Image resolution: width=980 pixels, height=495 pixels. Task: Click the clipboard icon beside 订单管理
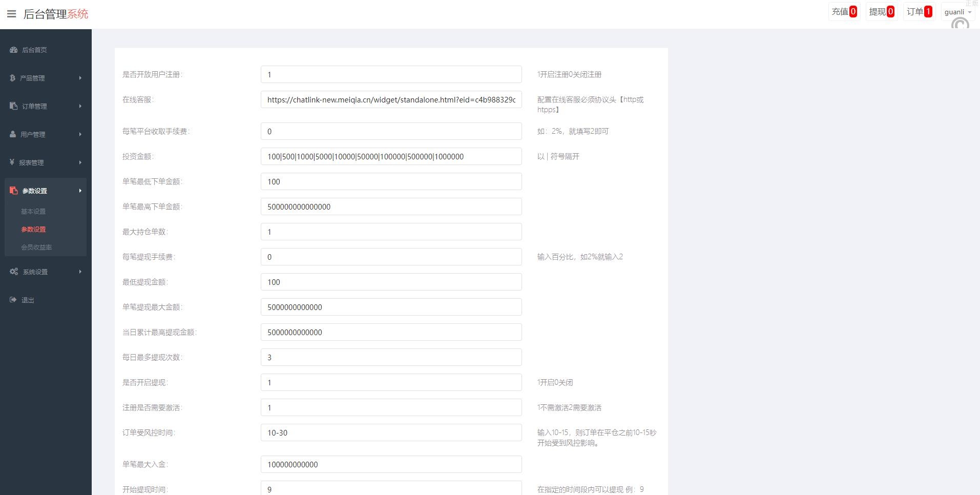[14, 106]
